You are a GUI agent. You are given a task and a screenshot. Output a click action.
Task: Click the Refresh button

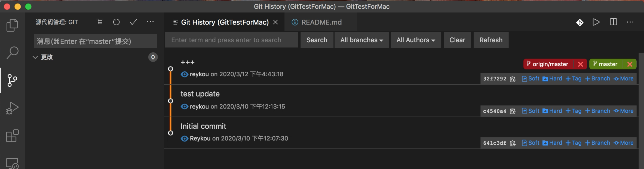click(490, 40)
